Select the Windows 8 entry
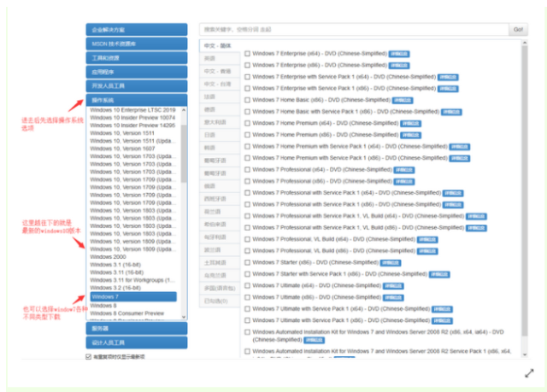 103,305
